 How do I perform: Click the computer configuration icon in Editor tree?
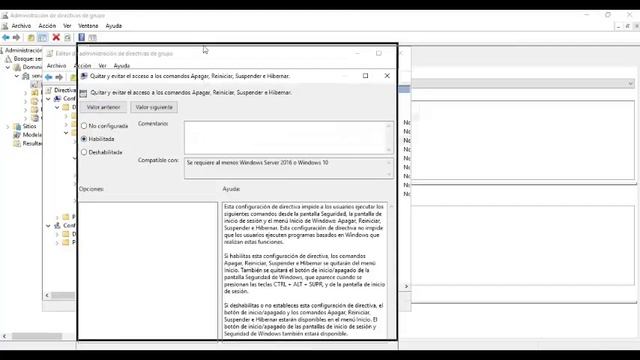click(58, 99)
